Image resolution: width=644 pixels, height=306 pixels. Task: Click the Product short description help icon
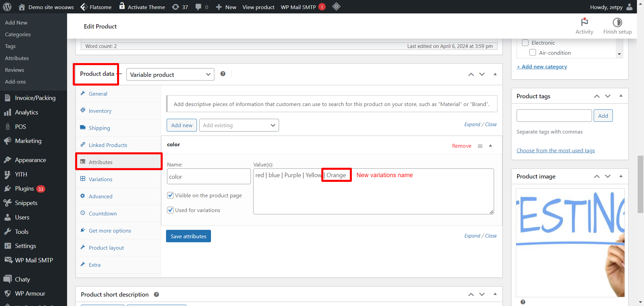pyautogui.click(x=156, y=294)
